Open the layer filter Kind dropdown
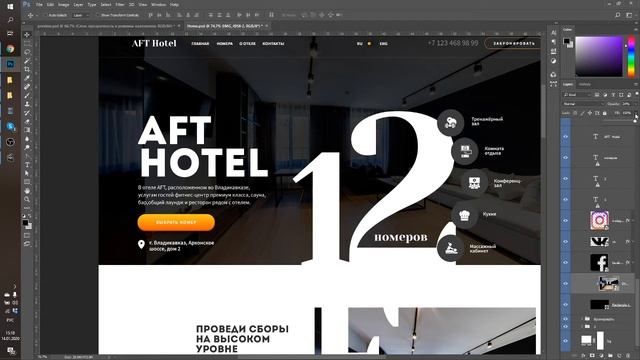Screen dimensions: 640x360 (577, 95)
